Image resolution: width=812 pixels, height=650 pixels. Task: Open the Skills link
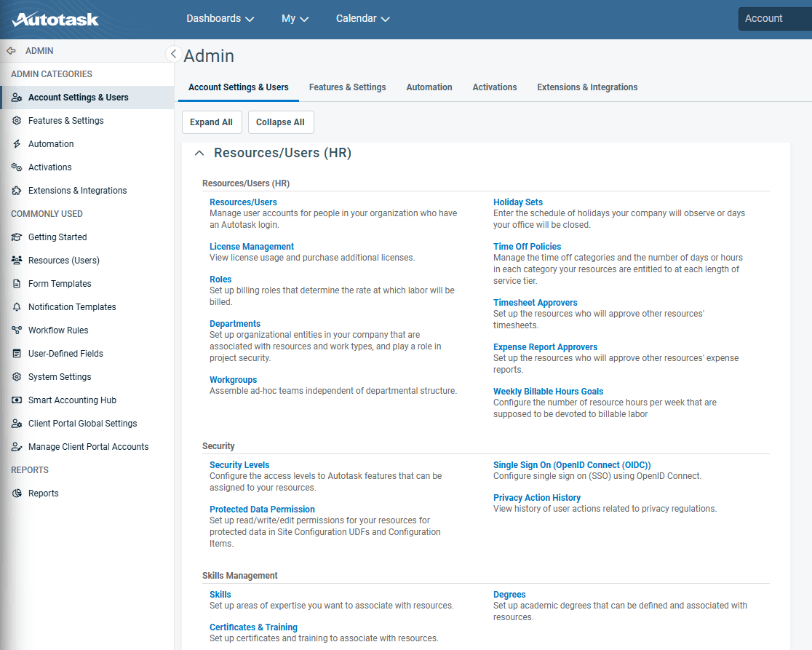[220, 595]
